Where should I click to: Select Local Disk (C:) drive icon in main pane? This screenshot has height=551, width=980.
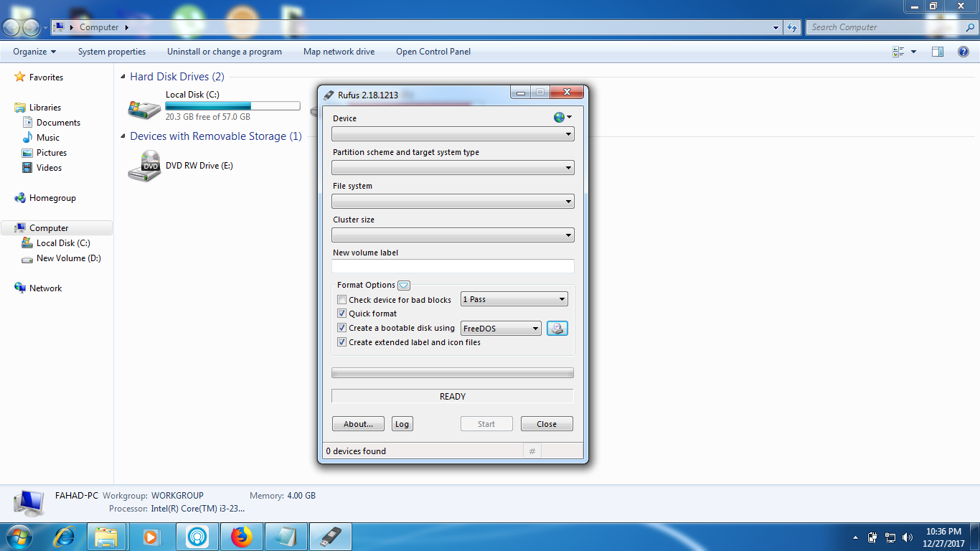144,108
